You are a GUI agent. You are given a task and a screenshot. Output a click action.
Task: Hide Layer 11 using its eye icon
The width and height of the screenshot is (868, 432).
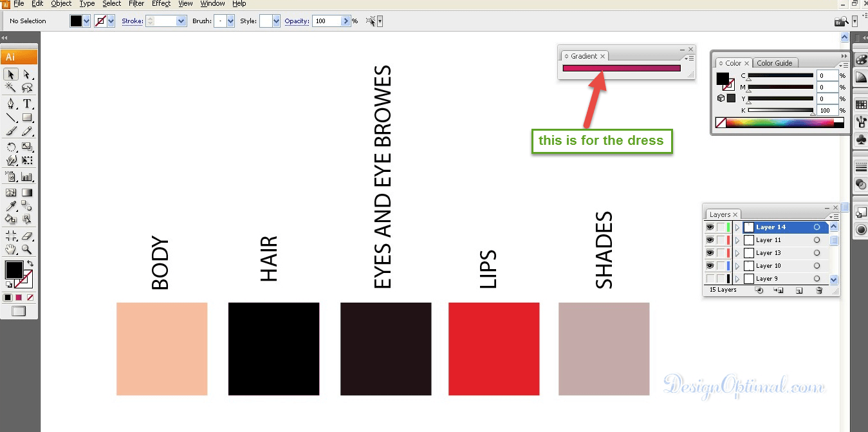pyautogui.click(x=710, y=240)
